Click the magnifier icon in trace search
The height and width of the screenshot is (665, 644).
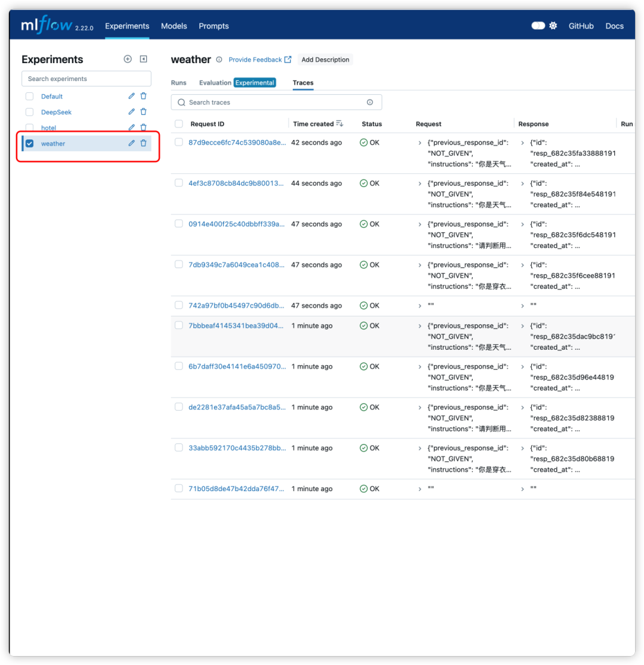tap(181, 102)
